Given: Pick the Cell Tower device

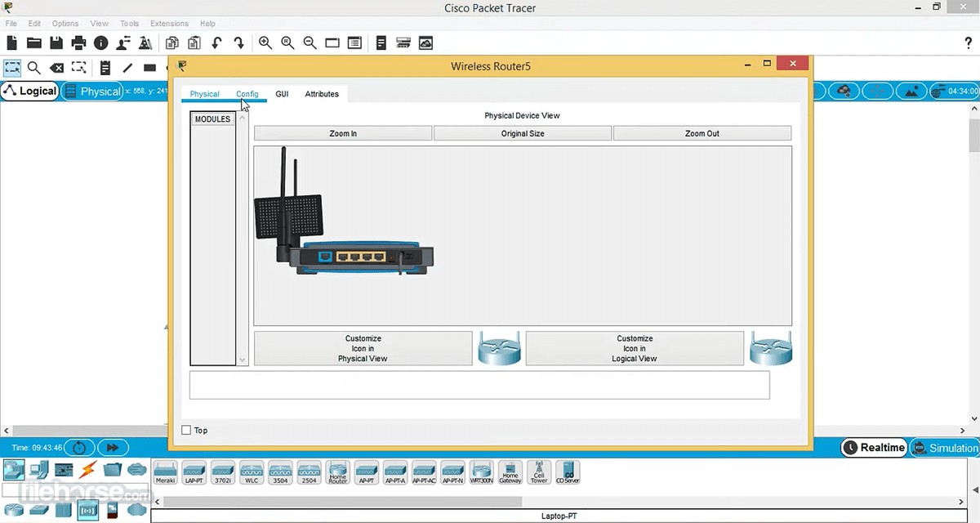Looking at the screenshot, I should click(x=537, y=472).
